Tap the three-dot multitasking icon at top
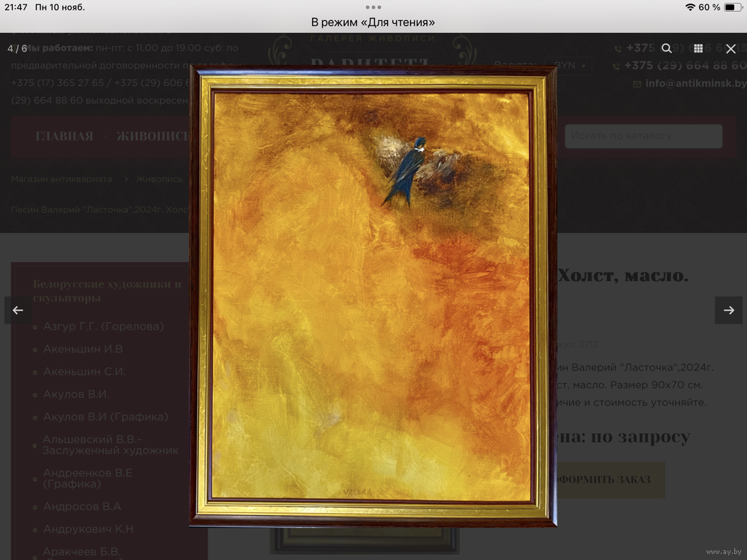This screenshot has width=747, height=560. point(373,7)
